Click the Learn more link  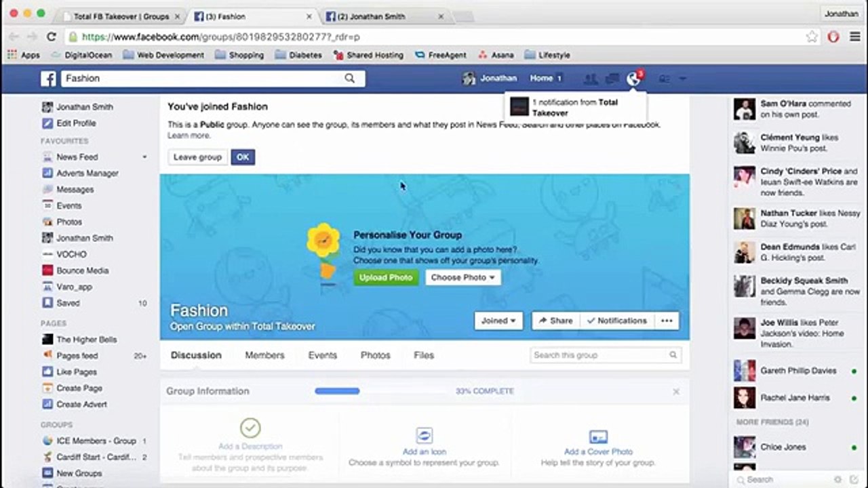click(x=189, y=136)
